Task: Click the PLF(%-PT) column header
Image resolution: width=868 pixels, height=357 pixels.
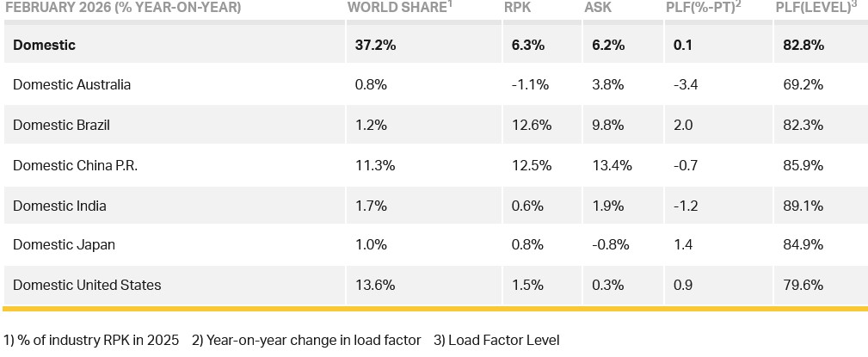Action: [703, 9]
